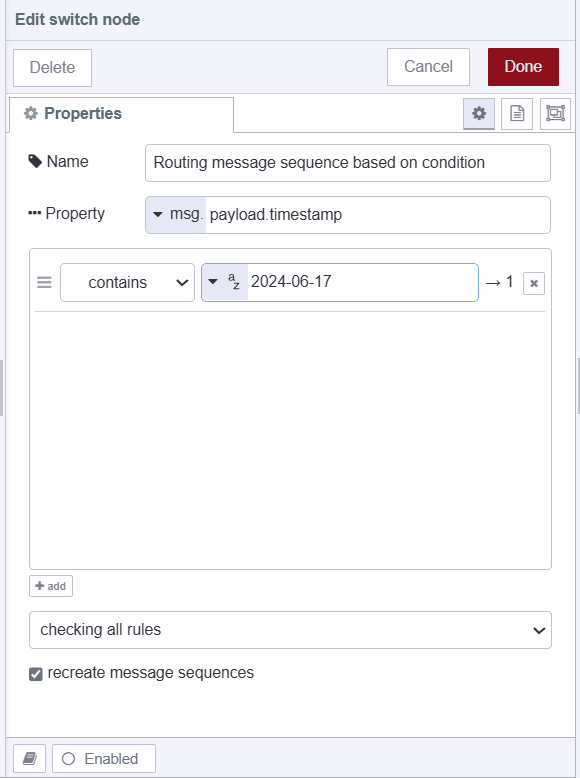Click into the Name input field

[x=348, y=163]
